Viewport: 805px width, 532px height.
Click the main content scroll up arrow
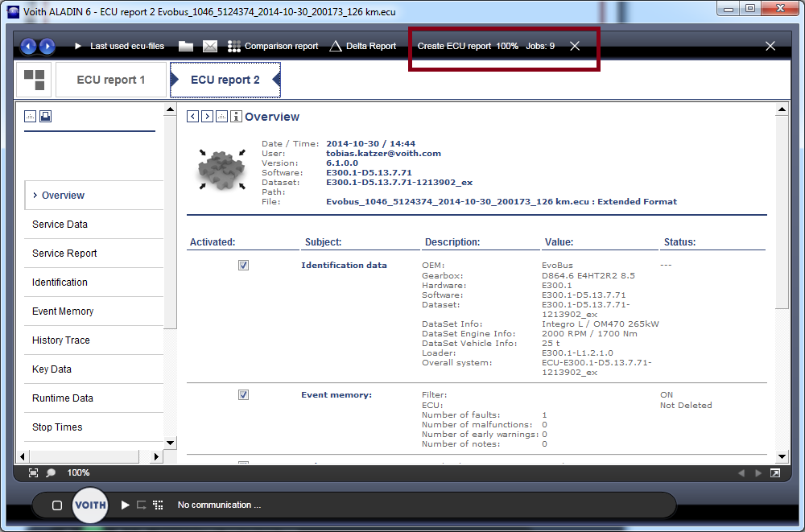point(782,109)
